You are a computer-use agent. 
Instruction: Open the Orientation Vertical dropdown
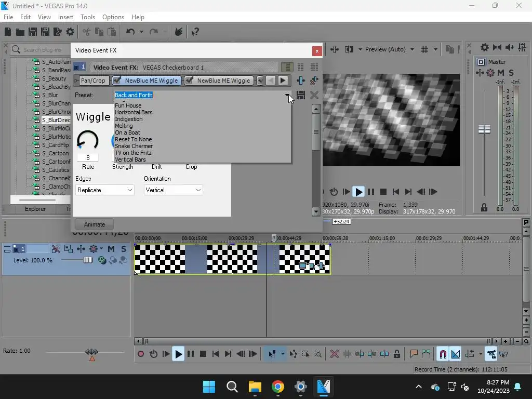point(174,190)
